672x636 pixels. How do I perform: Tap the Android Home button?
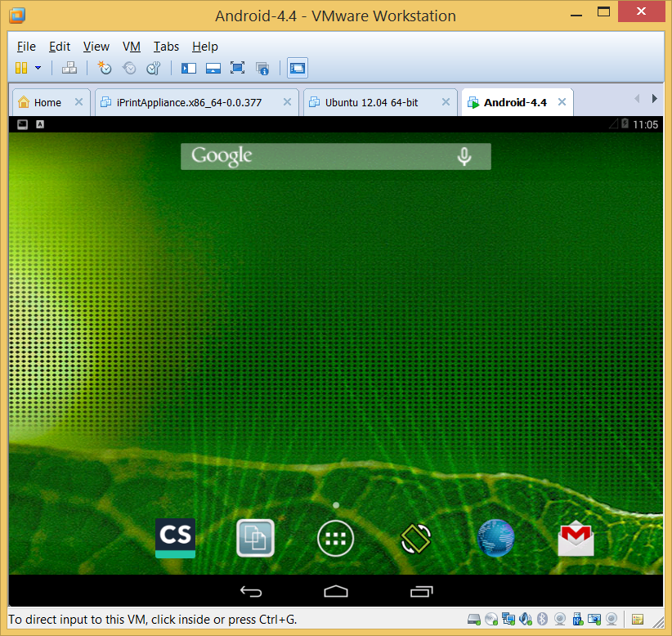(336, 591)
